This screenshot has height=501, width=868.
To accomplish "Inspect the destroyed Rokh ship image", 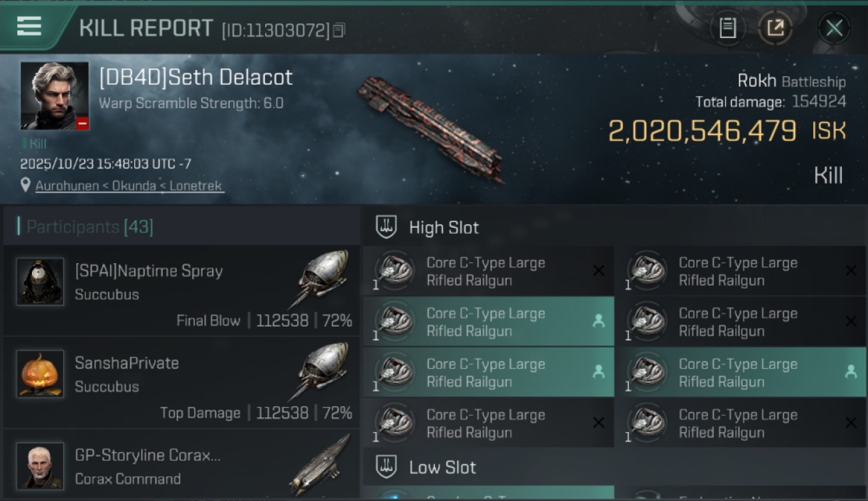I will (429, 127).
